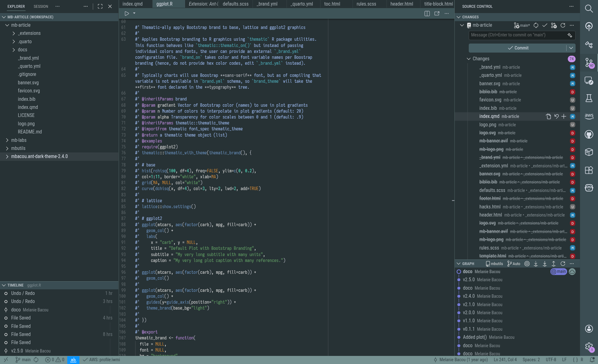Select the 'Added plot()' commit in Graph
The image size is (598, 364).
pos(517,337)
